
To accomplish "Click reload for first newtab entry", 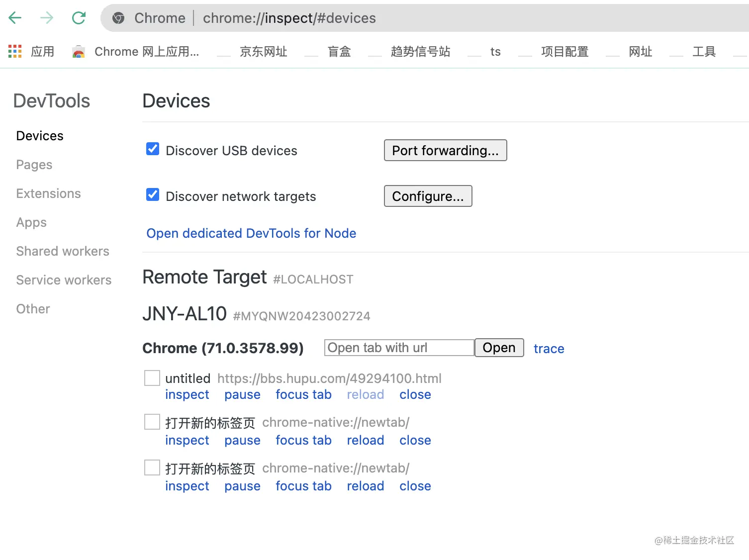I will (x=366, y=440).
